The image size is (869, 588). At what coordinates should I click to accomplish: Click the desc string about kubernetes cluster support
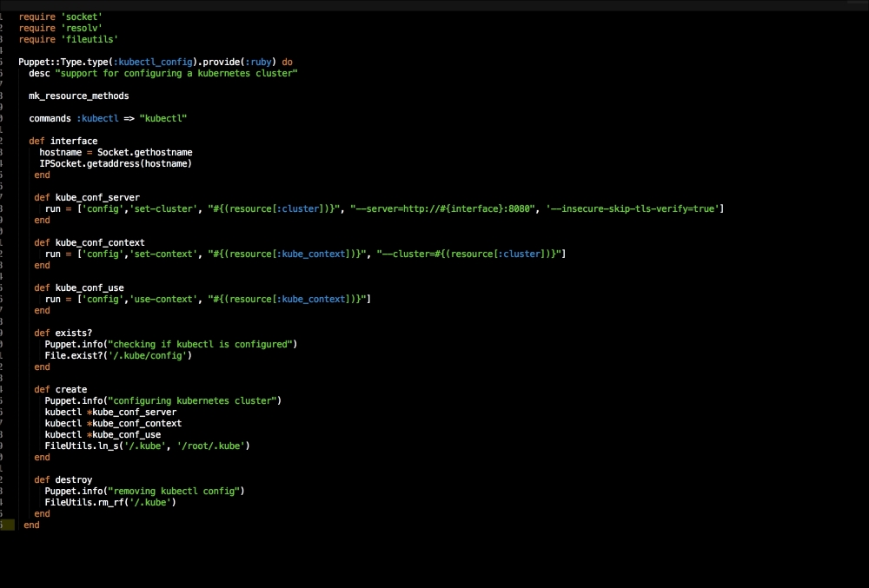(176, 73)
